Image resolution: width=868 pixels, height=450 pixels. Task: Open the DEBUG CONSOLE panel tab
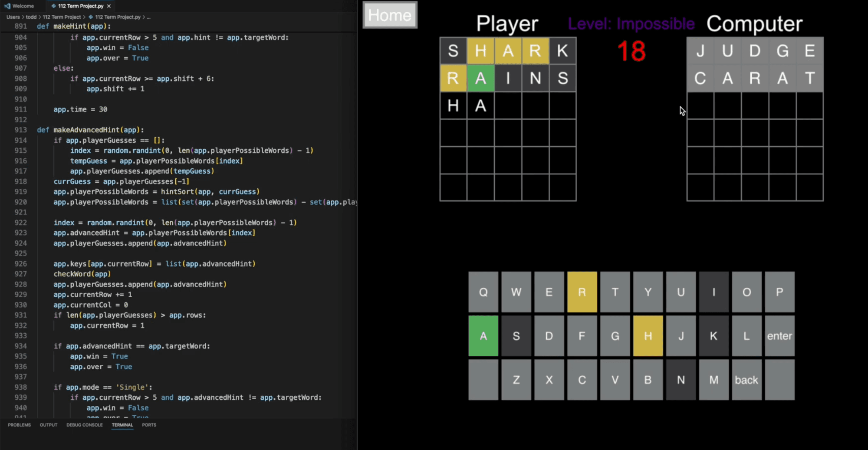[85, 425]
